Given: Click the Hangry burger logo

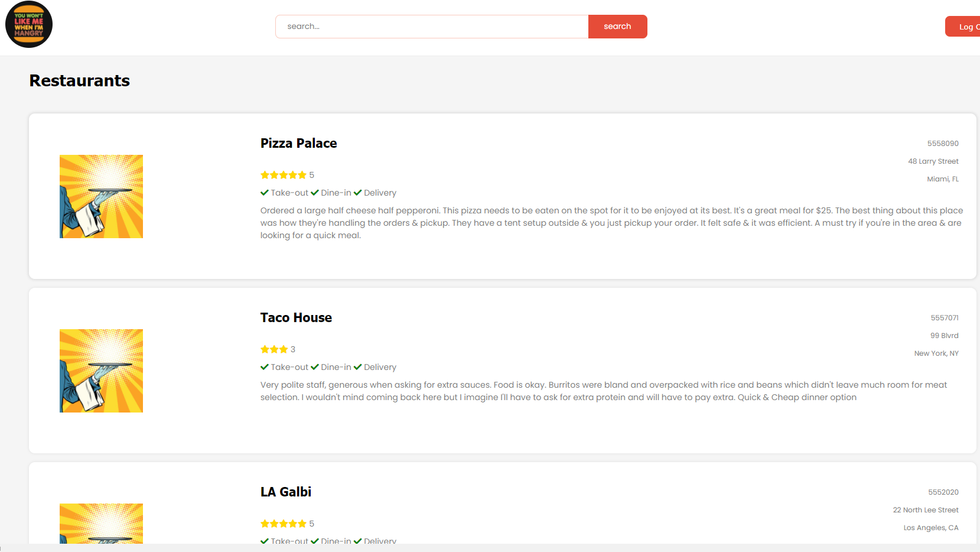Looking at the screenshot, I should click(x=29, y=24).
